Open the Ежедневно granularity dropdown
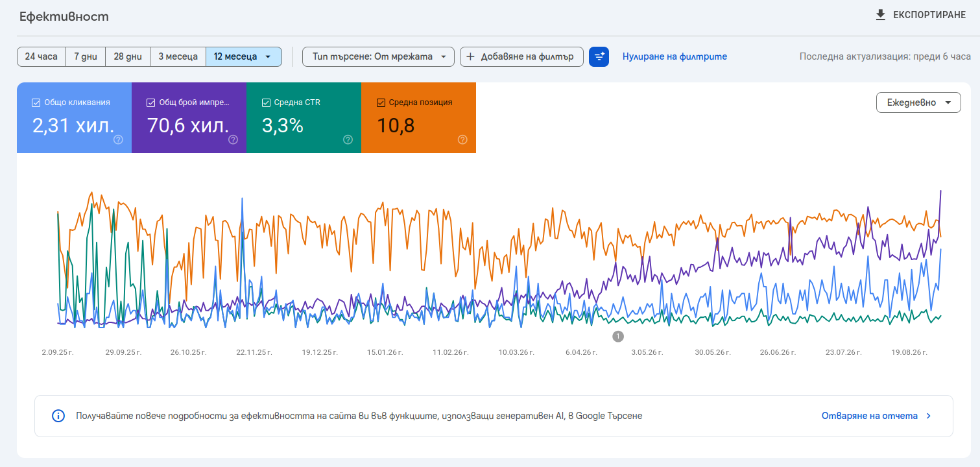Viewport: 980px width, 467px height. point(918,102)
